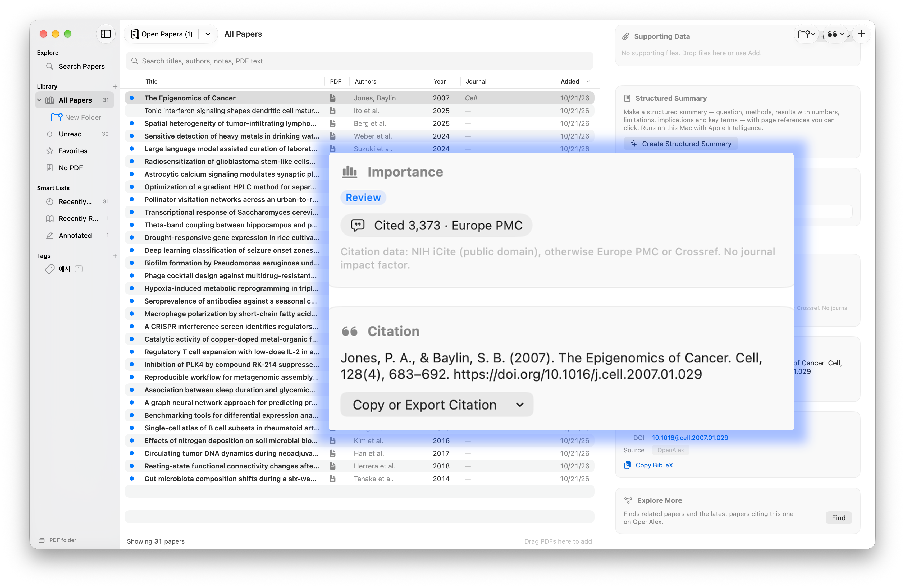Click the plus next to Library
Viewport: 905px width, 588px height.
coord(115,86)
